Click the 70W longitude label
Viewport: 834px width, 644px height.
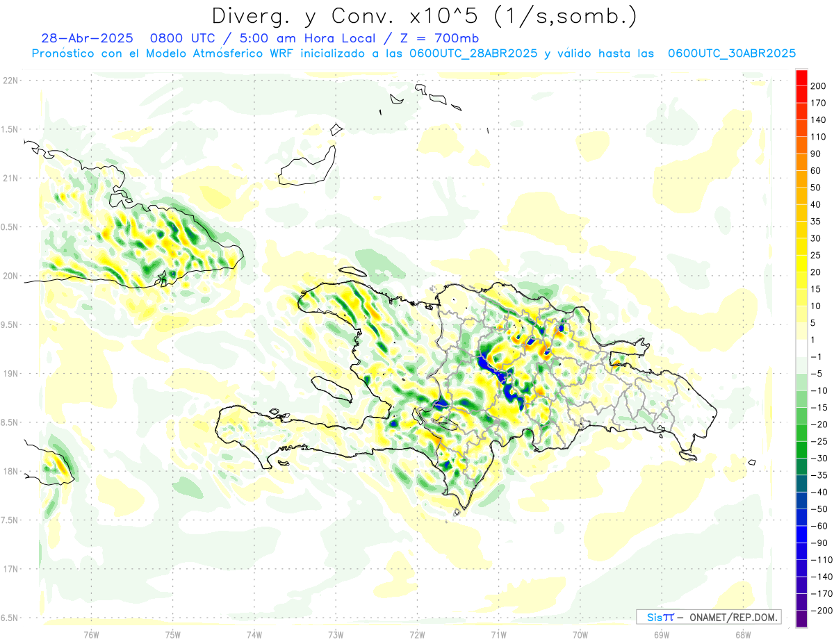click(x=580, y=634)
